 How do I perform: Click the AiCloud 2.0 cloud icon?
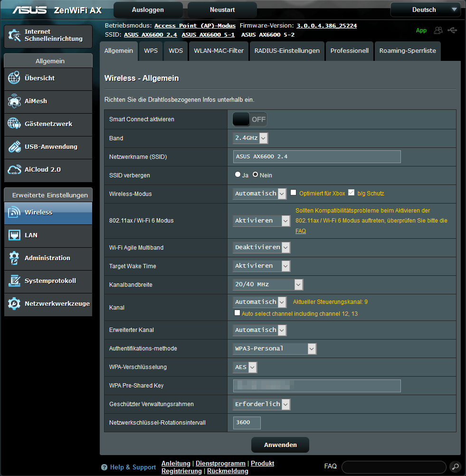14,169
